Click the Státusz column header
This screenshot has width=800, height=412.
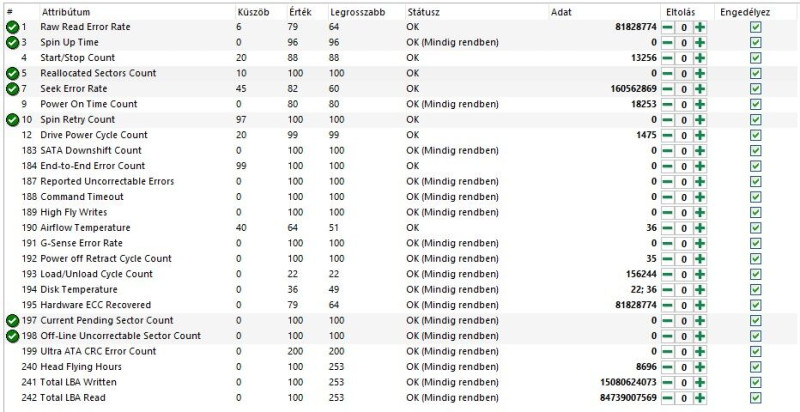coord(424,11)
